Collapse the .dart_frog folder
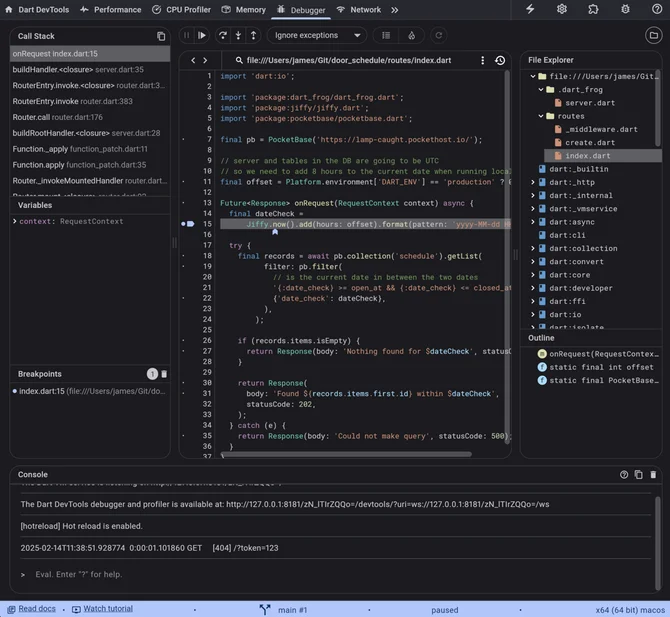 click(541, 90)
